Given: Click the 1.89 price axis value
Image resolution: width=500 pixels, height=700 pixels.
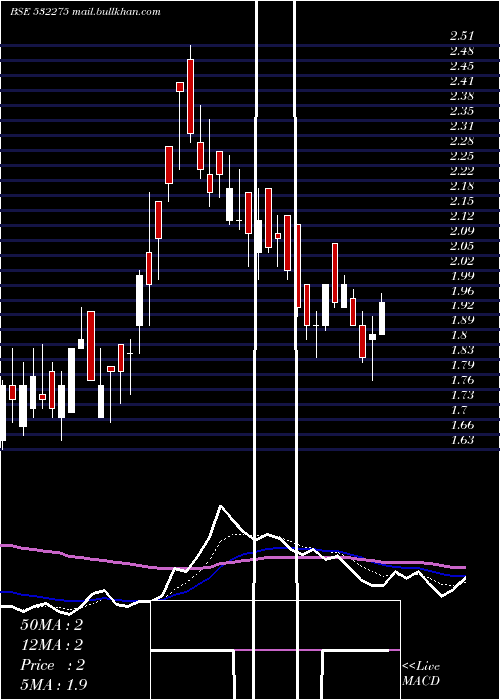Looking at the screenshot, I should [462, 320].
